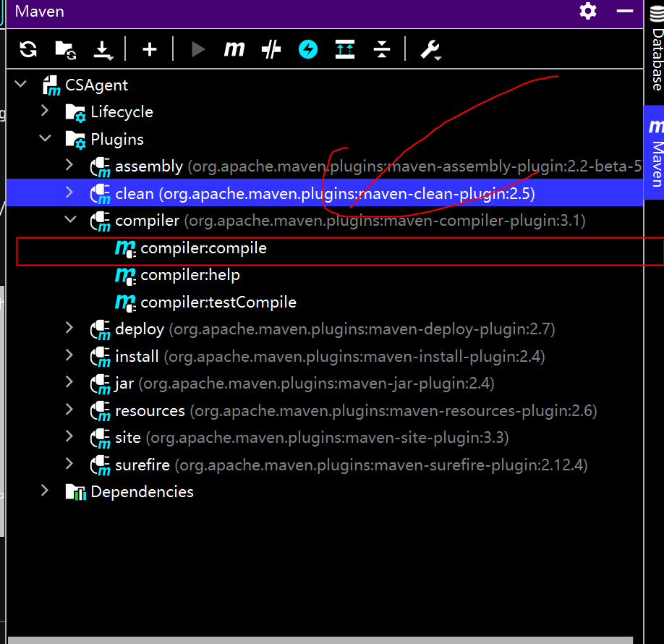Collapse the CSAgent project node
The width and height of the screenshot is (664, 644).
[20, 84]
